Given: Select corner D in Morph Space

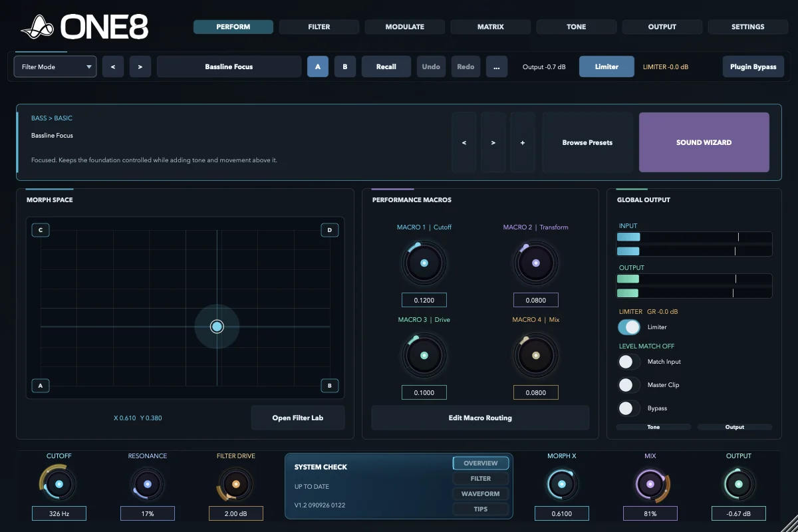Looking at the screenshot, I should coord(330,230).
